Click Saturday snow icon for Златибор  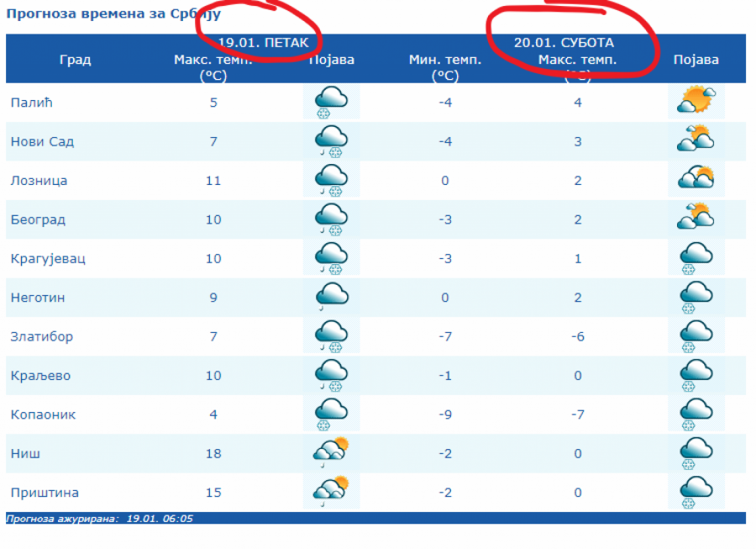pos(696,336)
